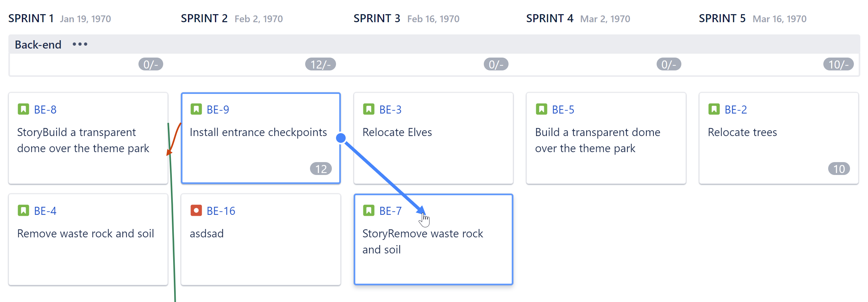This screenshot has width=868, height=302.
Task: Click the 10 story points badge on BE-2
Action: pyautogui.click(x=839, y=169)
